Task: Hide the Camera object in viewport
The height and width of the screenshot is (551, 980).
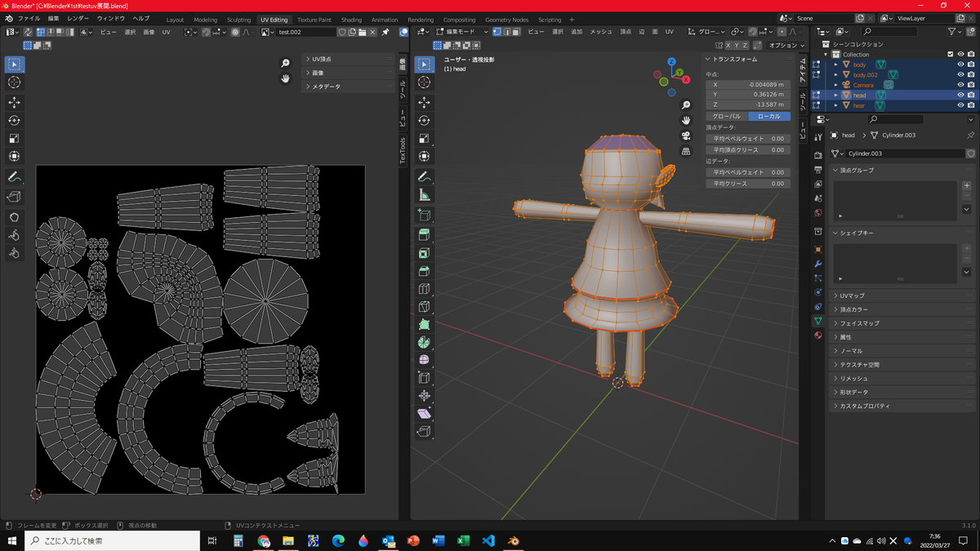Action: tap(960, 85)
